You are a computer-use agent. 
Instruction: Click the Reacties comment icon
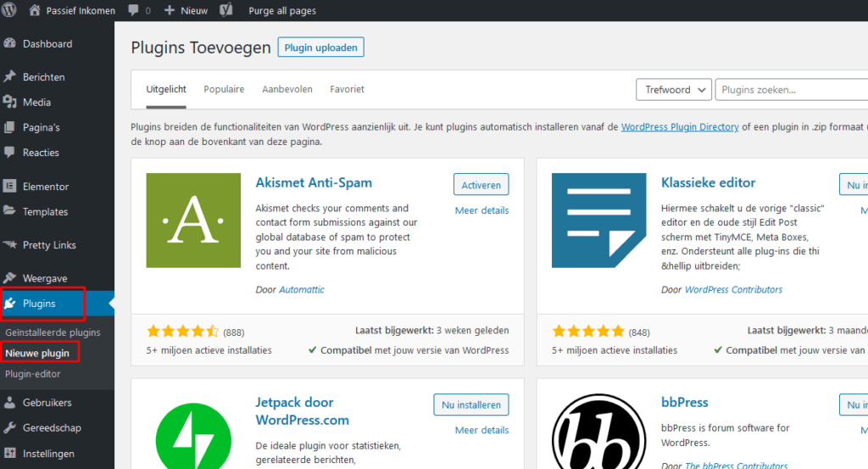[x=9, y=152]
